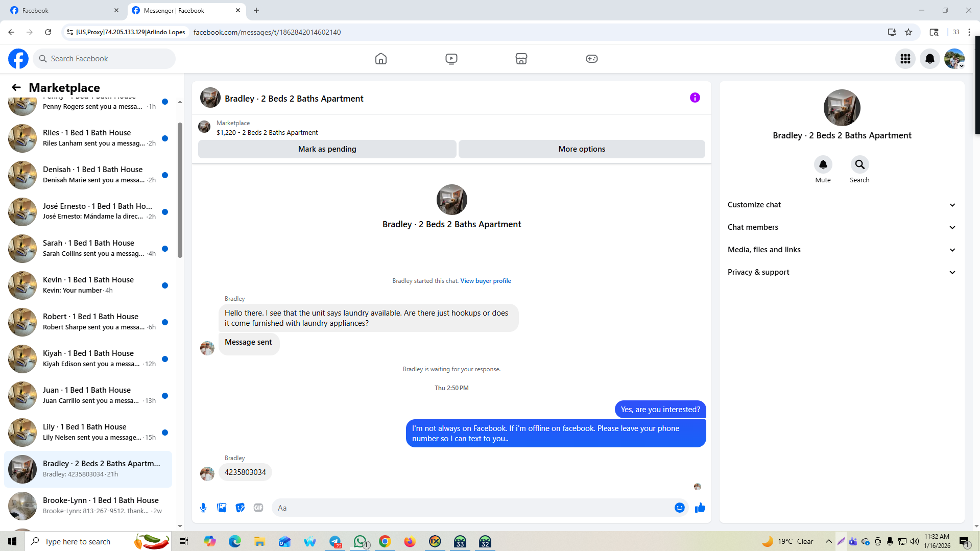Viewport: 980px width, 551px height.
Task: Open Lily Nelsen conversation
Action: (88, 432)
